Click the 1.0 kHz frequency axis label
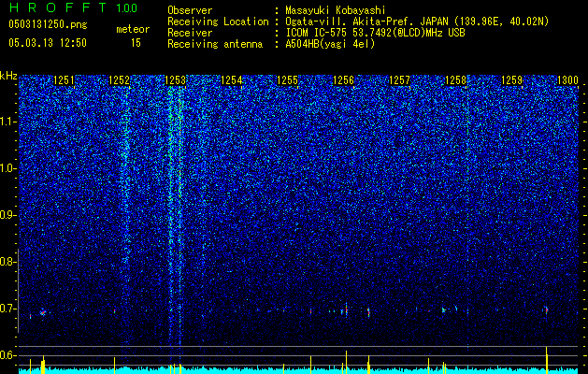The image size is (588, 374). pyautogui.click(x=7, y=168)
